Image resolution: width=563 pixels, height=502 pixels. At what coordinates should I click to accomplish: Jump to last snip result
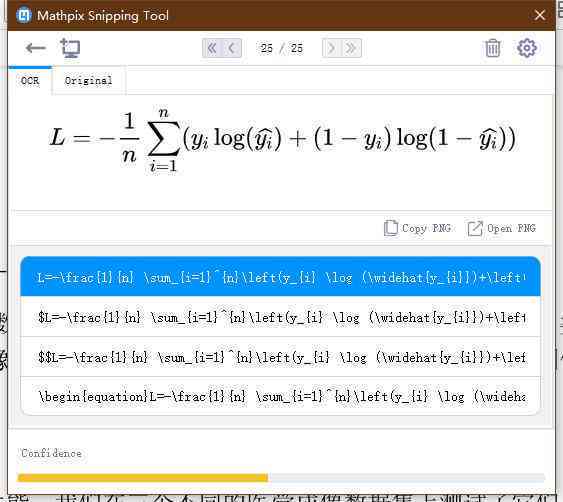click(352, 48)
